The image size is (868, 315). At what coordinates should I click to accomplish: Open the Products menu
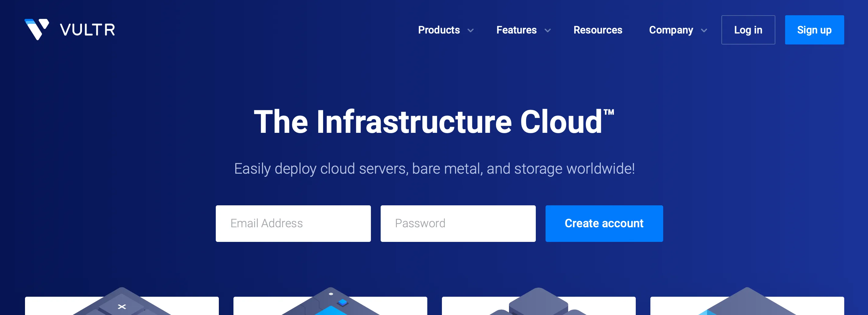(439, 30)
